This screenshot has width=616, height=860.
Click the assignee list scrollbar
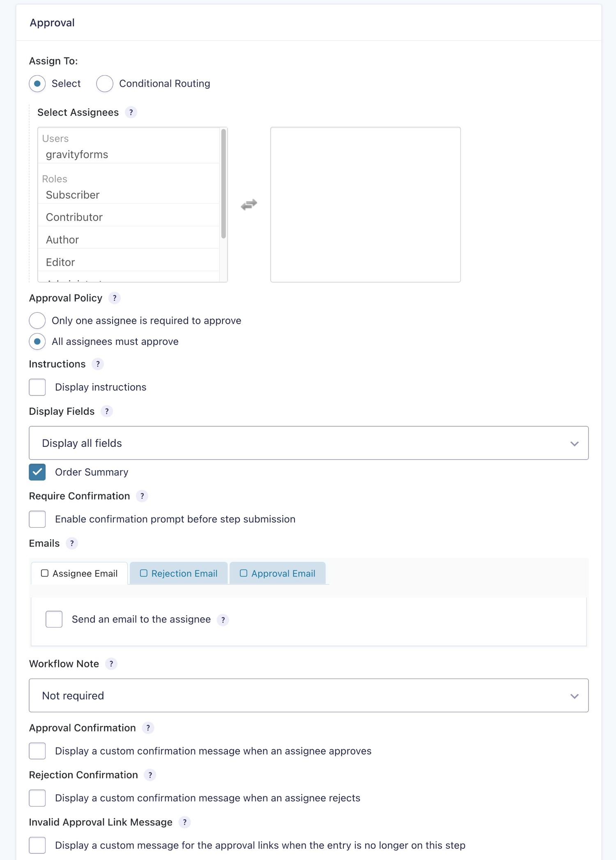coord(223,184)
